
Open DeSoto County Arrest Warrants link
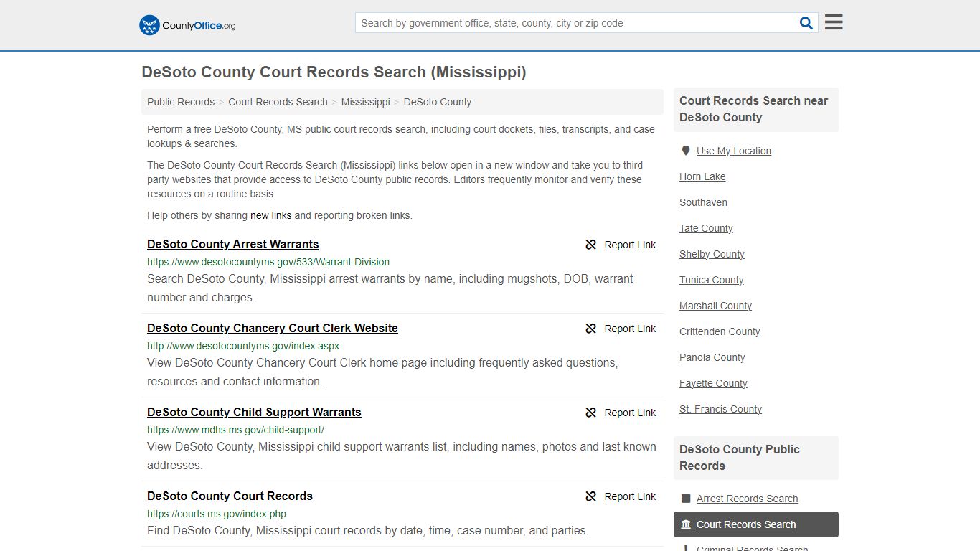[x=233, y=244]
